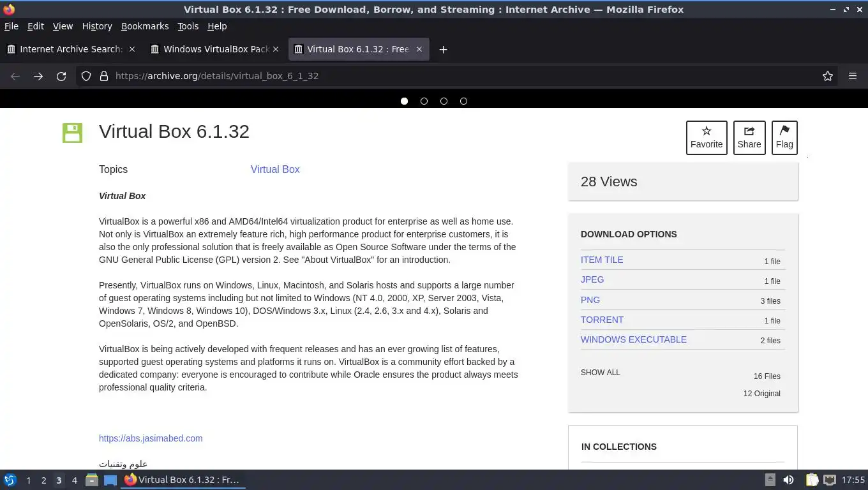Click the 12 Original count

pos(761,394)
